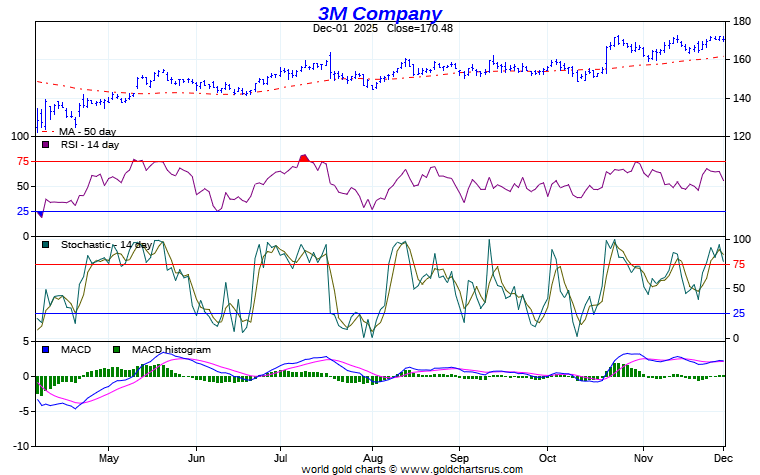760x475 pixels.
Task: Click the 120 price axis label
Action: click(742, 137)
